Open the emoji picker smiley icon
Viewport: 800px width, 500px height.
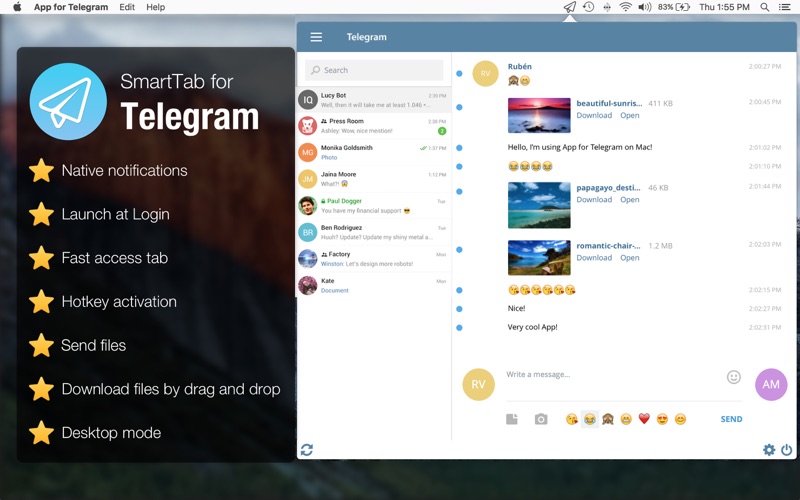734,377
